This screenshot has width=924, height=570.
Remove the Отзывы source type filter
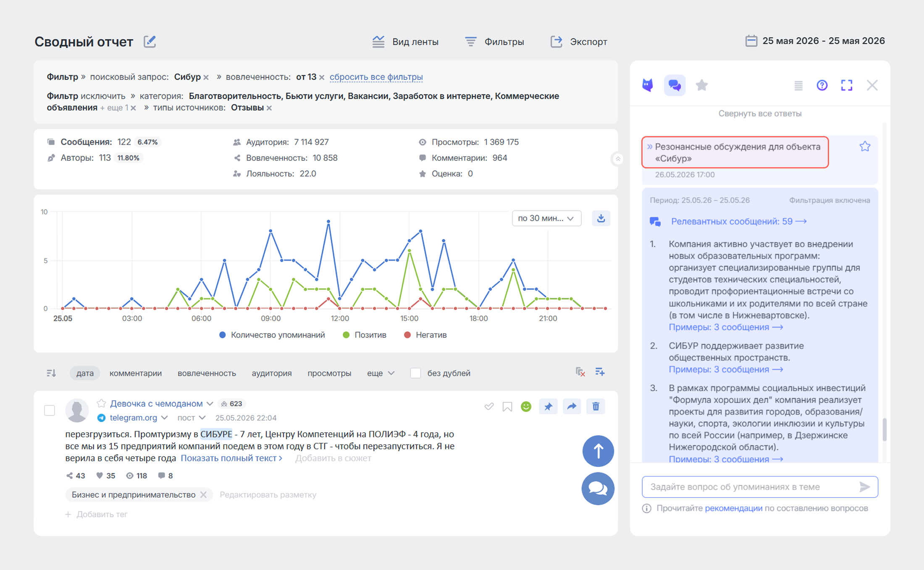(269, 108)
